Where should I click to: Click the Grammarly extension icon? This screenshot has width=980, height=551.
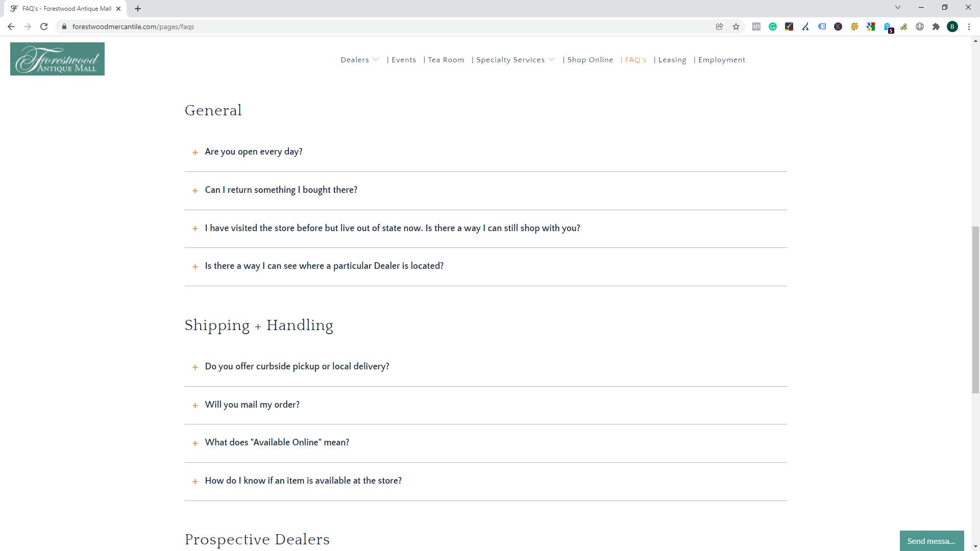tap(773, 27)
